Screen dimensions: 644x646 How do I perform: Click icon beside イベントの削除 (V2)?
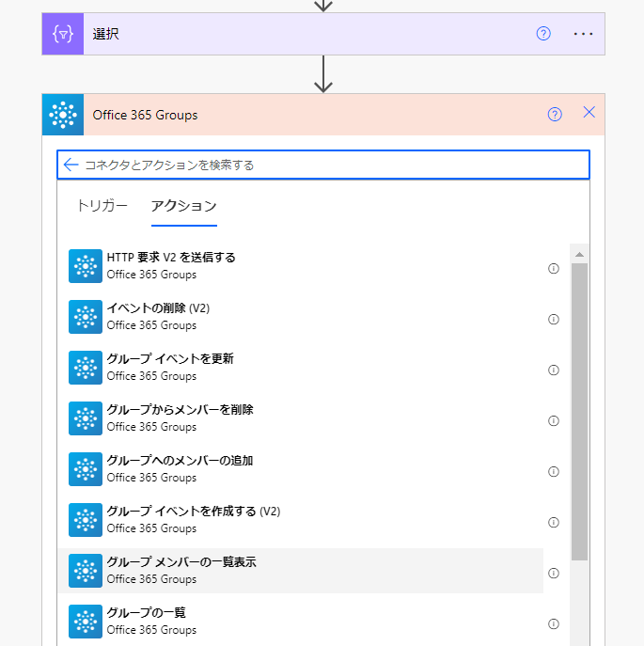click(x=86, y=317)
